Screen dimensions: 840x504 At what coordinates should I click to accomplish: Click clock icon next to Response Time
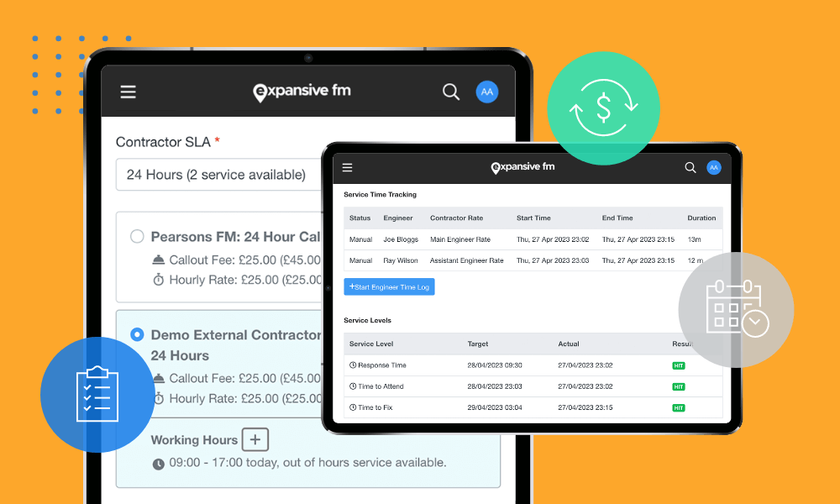coord(353,365)
